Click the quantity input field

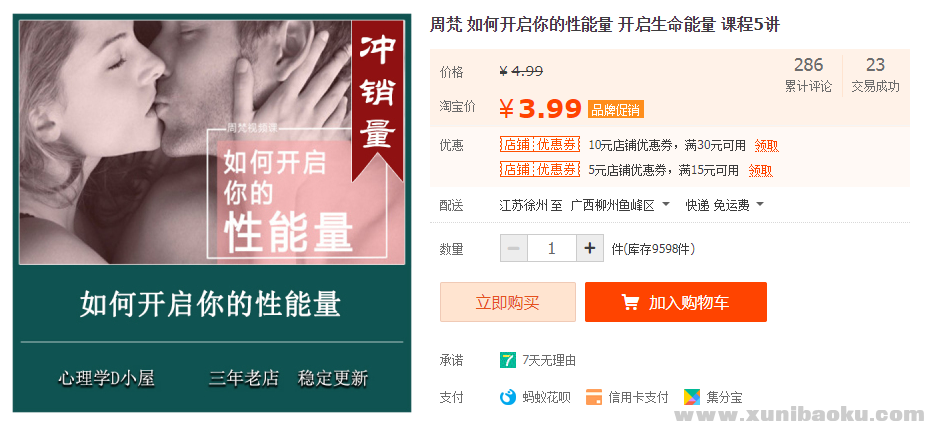pyautogui.click(x=552, y=248)
